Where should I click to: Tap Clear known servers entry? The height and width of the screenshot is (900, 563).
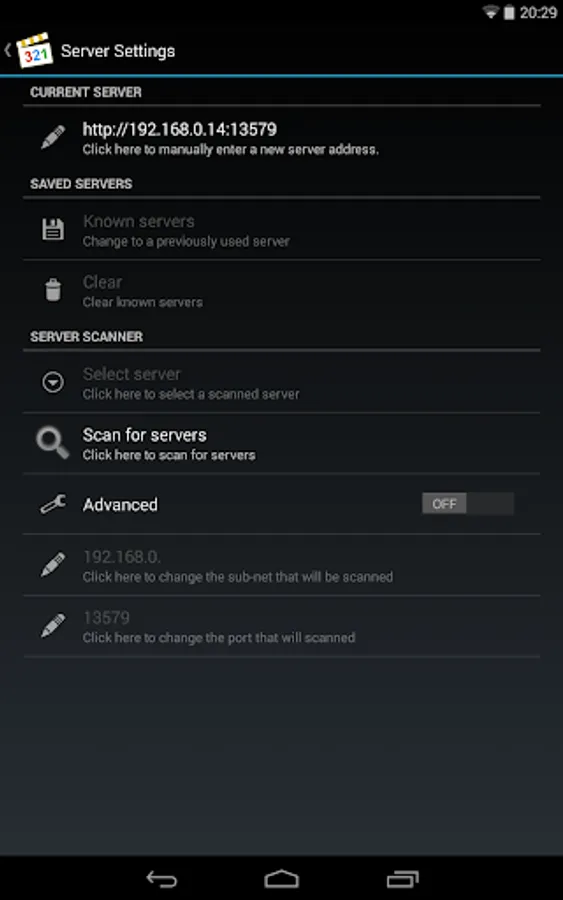tap(281, 290)
